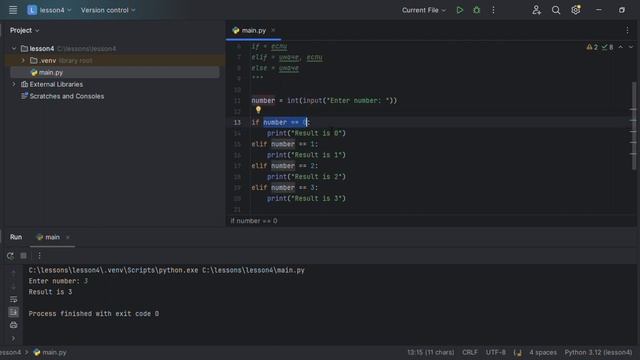Open editor tab options menu

(627, 30)
